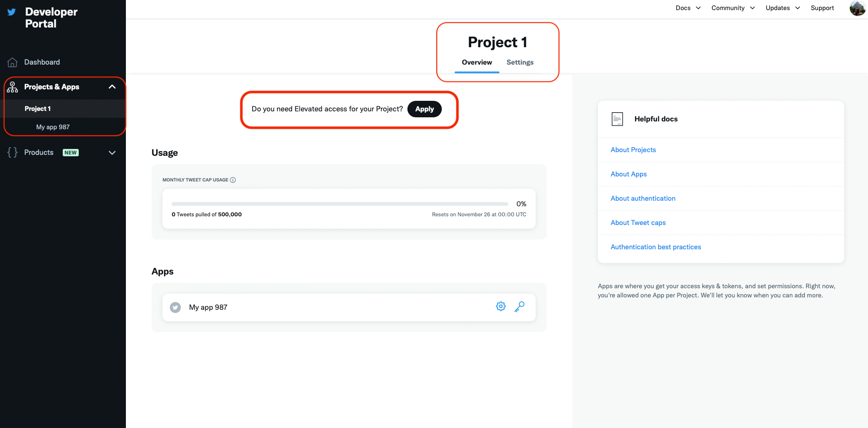Click the Twitter bird logo
This screenshot has width=868, height=428.
click(x=12, y=12)
